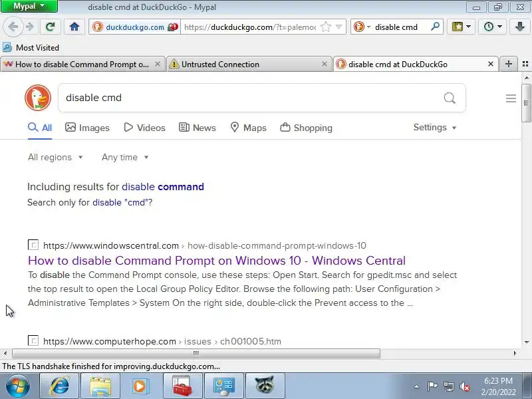Open the URL history dropdown arrow
The width and height of the screenshot is (532, 399).
click(x=338, y=27)
